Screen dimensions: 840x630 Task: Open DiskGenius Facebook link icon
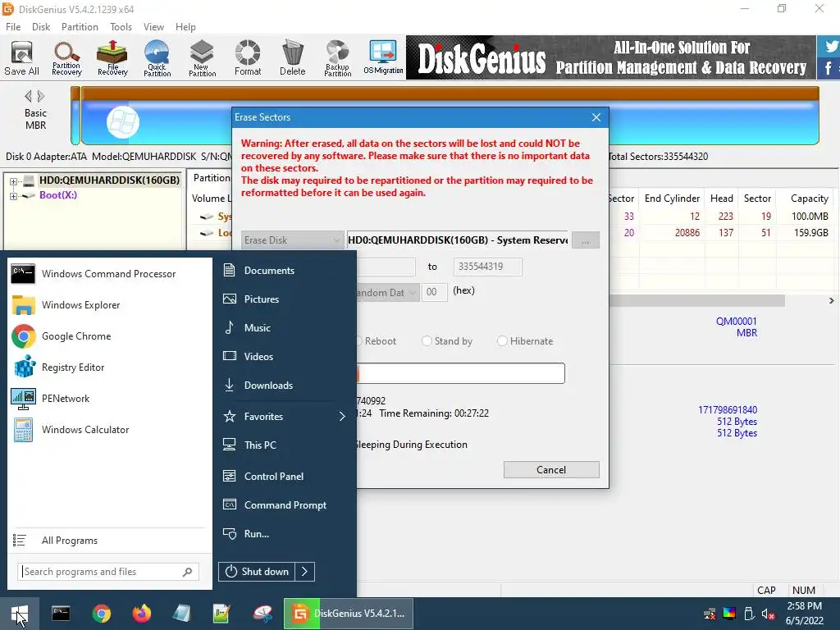click(x=829, y=69)
